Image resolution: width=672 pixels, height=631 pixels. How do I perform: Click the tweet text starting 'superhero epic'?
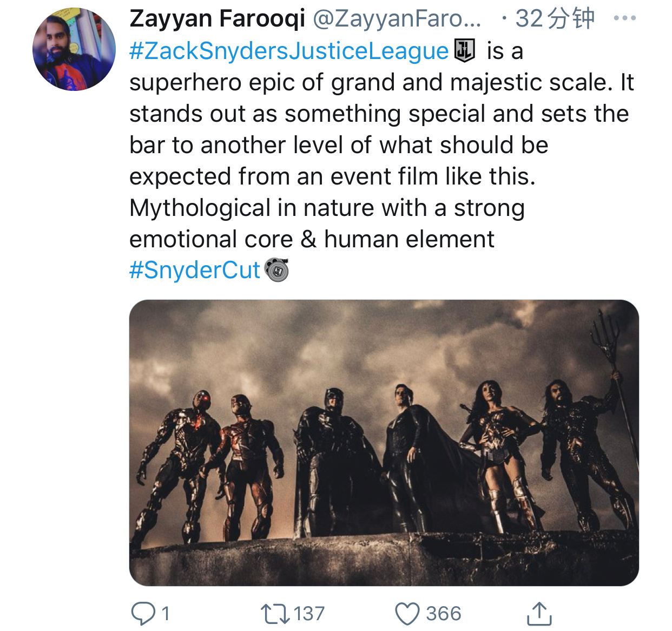click(x=381, y=83)
